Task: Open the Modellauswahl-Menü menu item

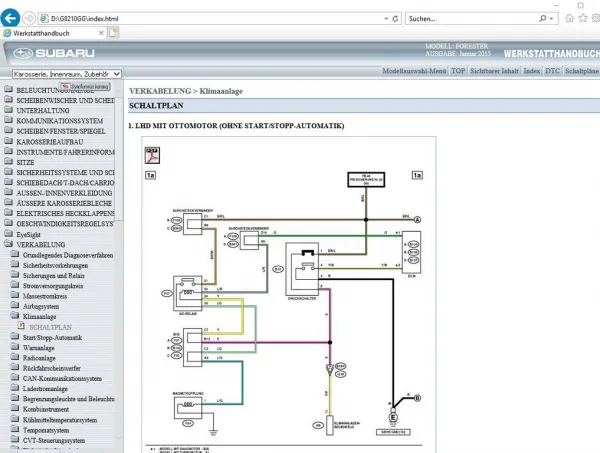Action: (415, 72)
